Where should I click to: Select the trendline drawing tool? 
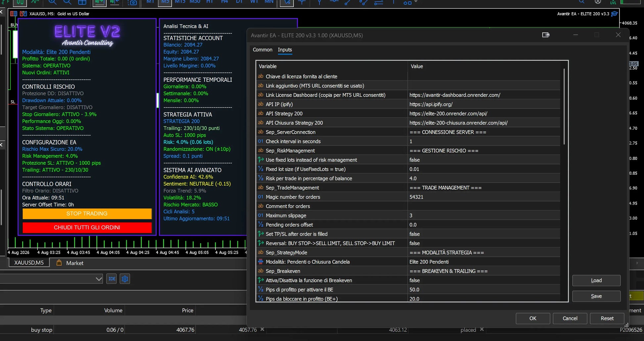348,2
